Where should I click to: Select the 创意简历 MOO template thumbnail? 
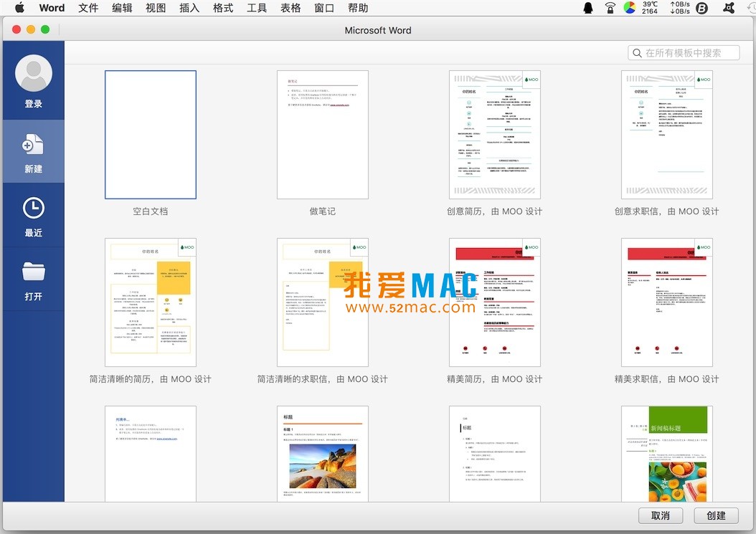495,135
